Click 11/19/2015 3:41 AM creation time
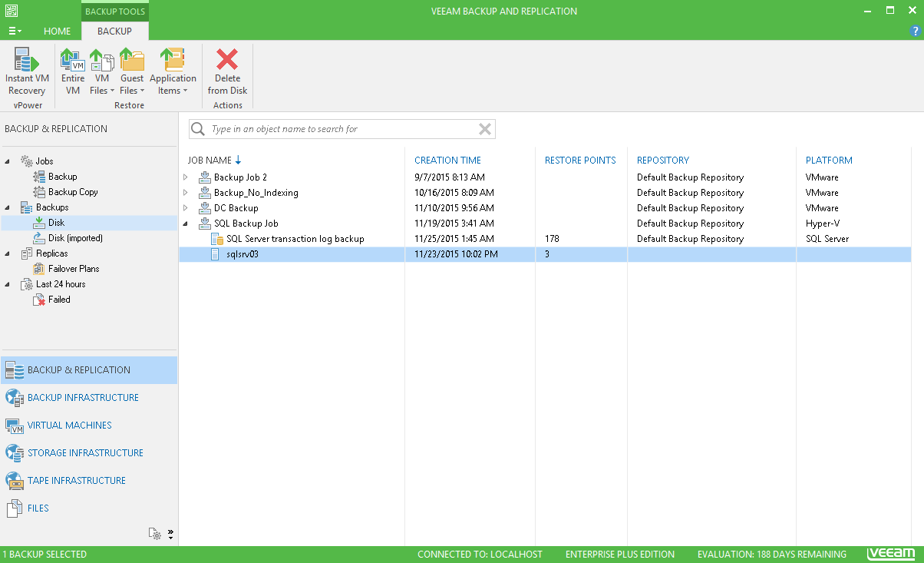Viewport: 924px width, 563px height. pyautogui.click(x=454, y=224)
